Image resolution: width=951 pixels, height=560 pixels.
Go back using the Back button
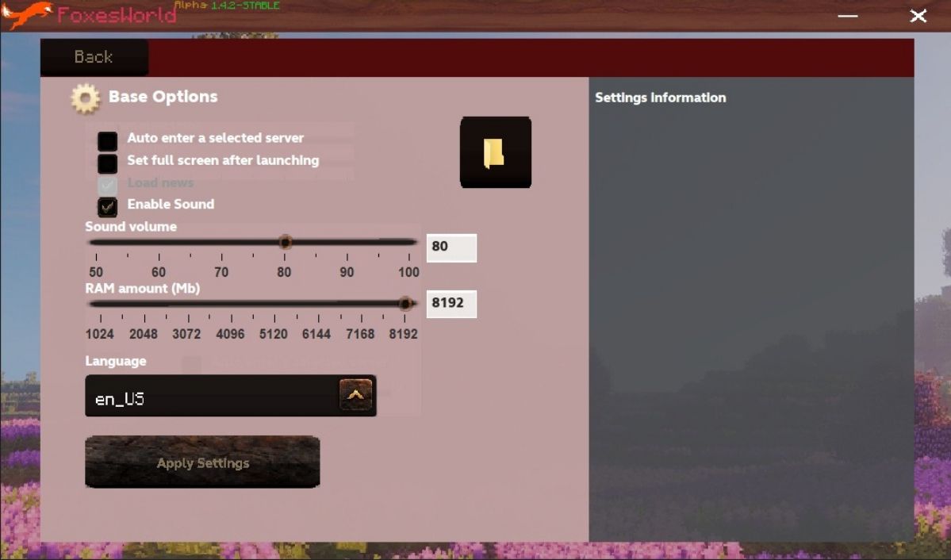click(x=94, y=57)
